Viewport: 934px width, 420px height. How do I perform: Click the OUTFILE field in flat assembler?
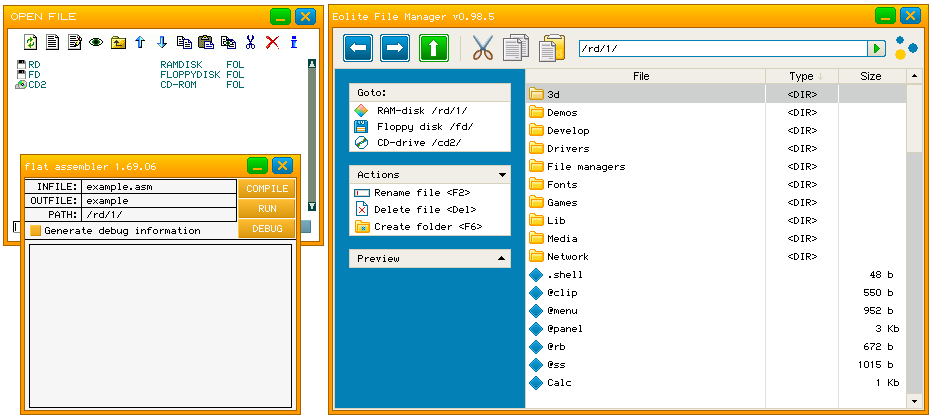click(159, 201)
